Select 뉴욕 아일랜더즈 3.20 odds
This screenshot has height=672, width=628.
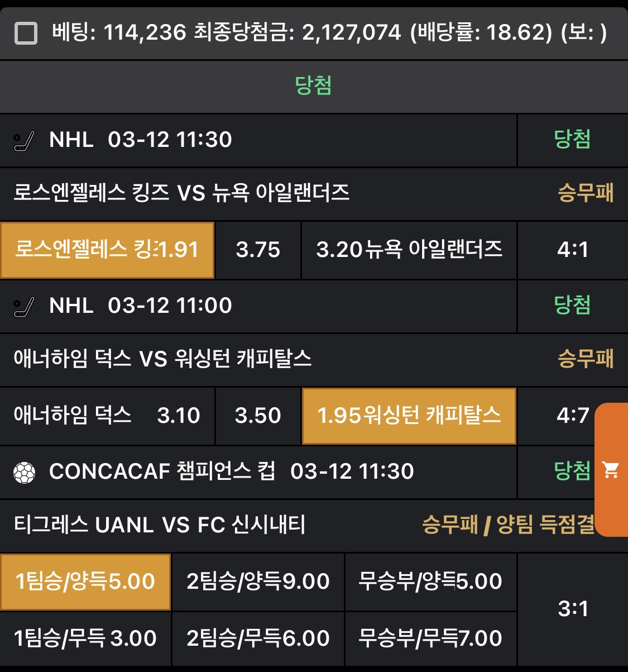409,250
